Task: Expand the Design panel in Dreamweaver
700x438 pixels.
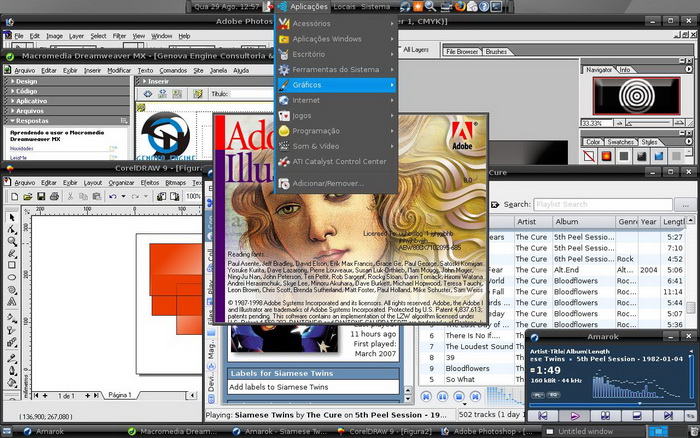Action: 26,81
